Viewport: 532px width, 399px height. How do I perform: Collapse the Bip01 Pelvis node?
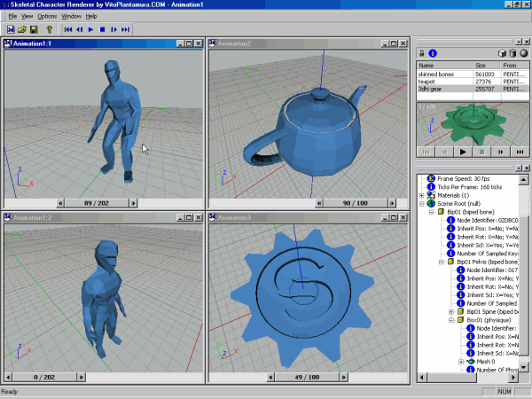click(442, 262)
